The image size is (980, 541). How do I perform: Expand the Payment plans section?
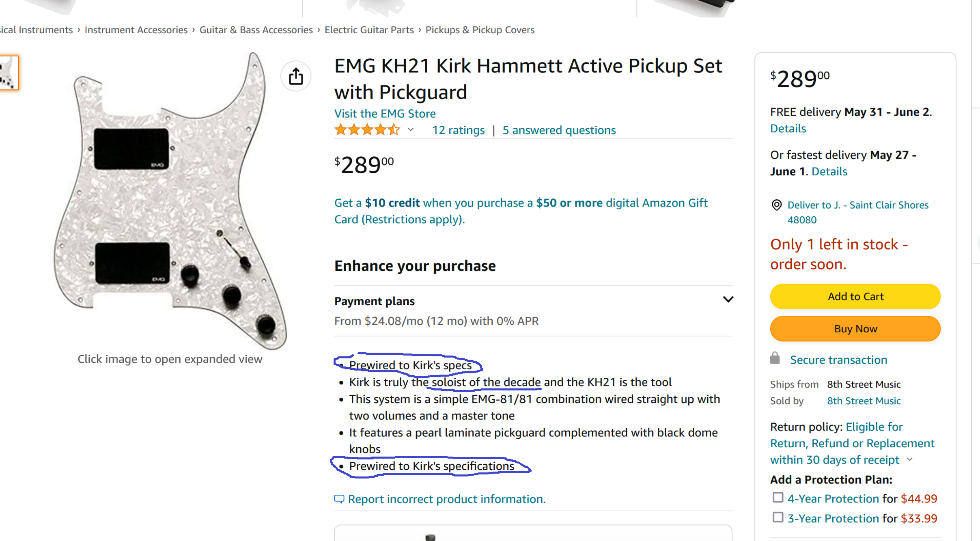coord(728,300)
